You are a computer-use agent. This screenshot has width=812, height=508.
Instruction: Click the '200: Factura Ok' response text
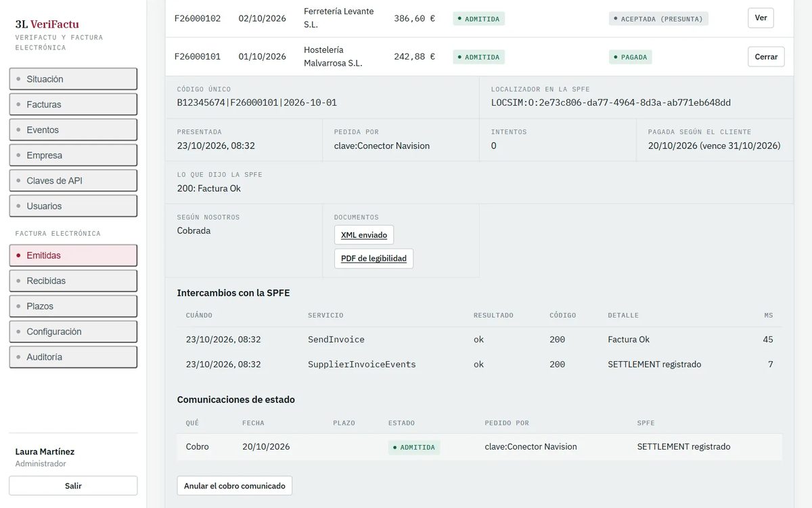click(209, 188)
